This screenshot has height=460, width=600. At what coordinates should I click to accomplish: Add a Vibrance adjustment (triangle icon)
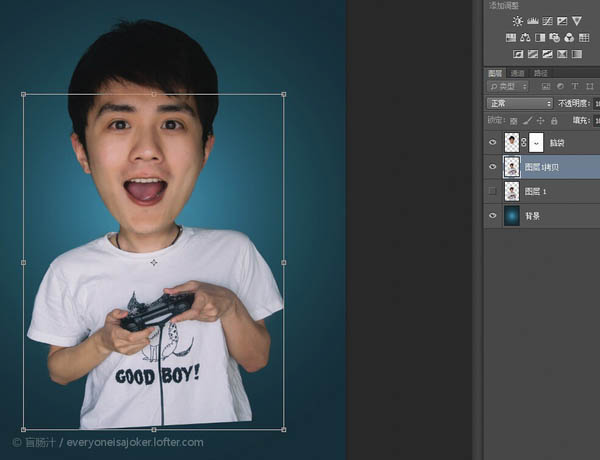[576, 21]
